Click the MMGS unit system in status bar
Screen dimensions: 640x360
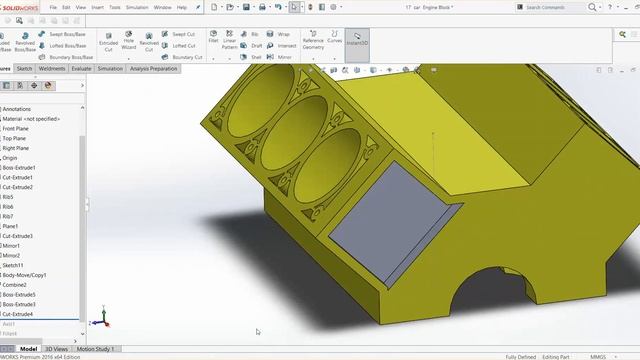[x=598, y=357]
